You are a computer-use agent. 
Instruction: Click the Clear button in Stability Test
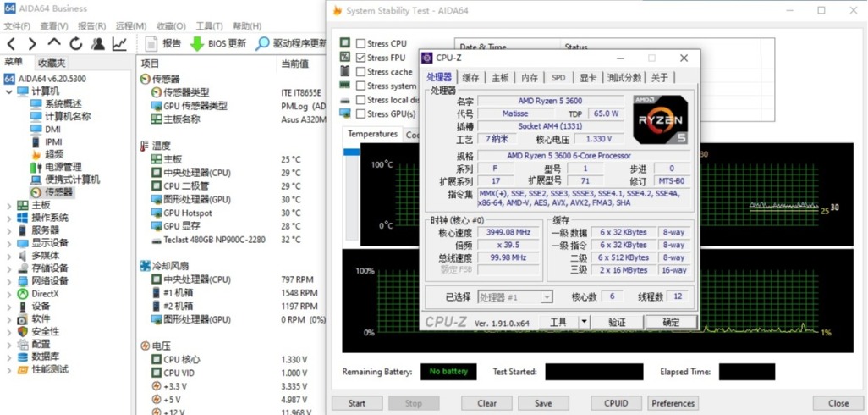point(486,403)
